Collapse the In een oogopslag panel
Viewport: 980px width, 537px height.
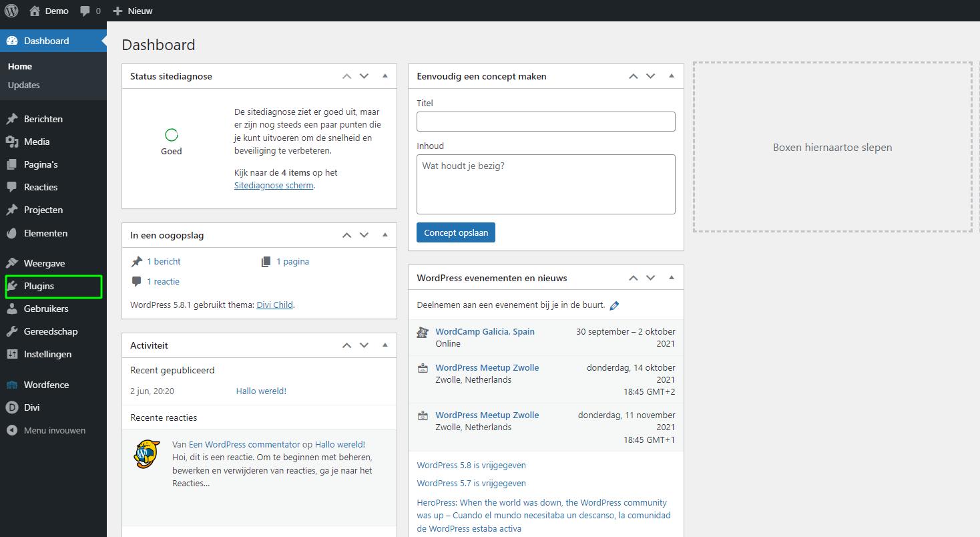click(x=385, y=235)
